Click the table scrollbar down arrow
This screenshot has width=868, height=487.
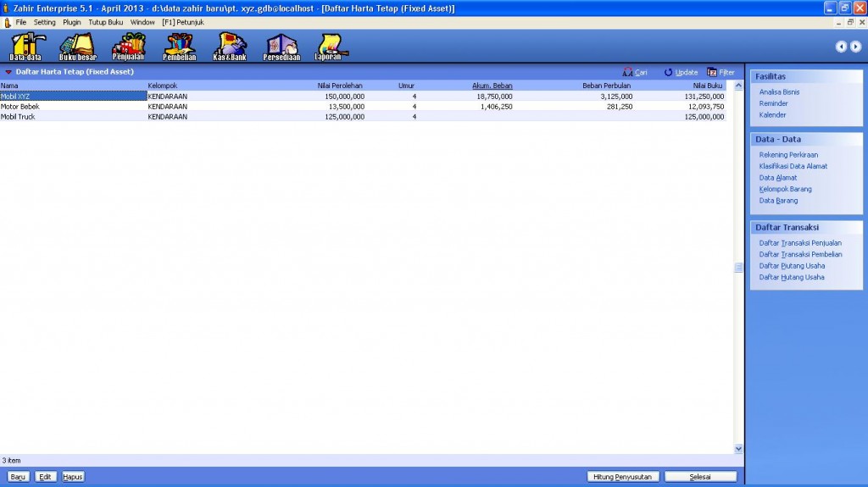point(737,448)
